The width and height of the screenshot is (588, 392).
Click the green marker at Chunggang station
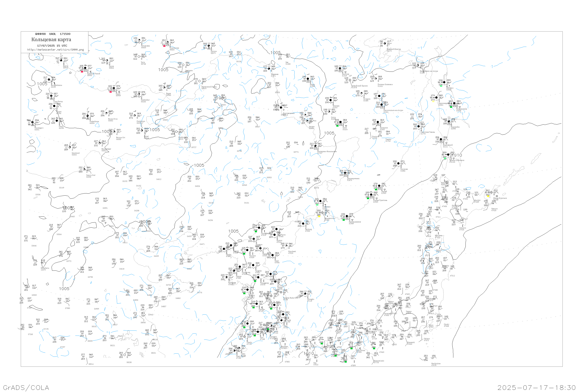pyautogui.click(x=256, y=231)
